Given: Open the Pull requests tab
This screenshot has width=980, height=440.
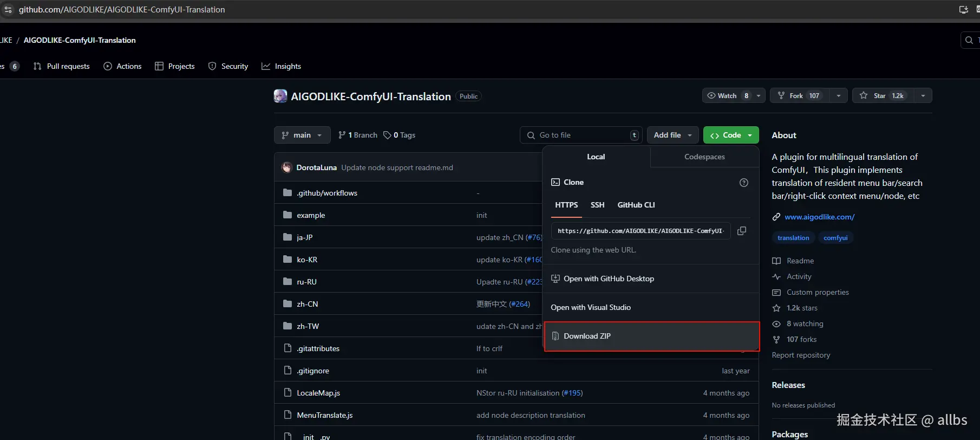Looking at the screenshot, I should 61,66.
